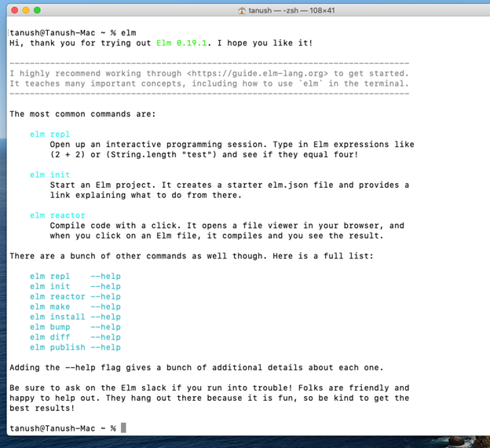Click the 'best results!' line
The height and width of the screenshot is (448, 490).
coord(42,408)
